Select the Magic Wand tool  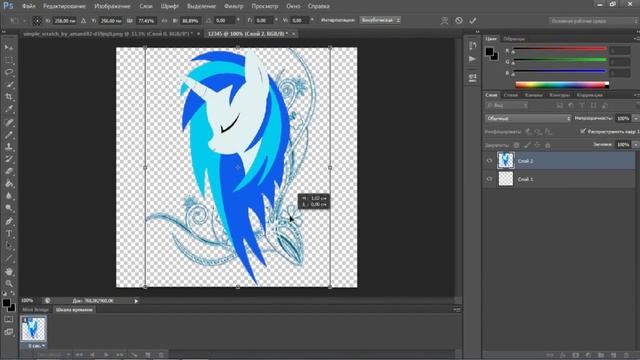[x=9, y=85]
